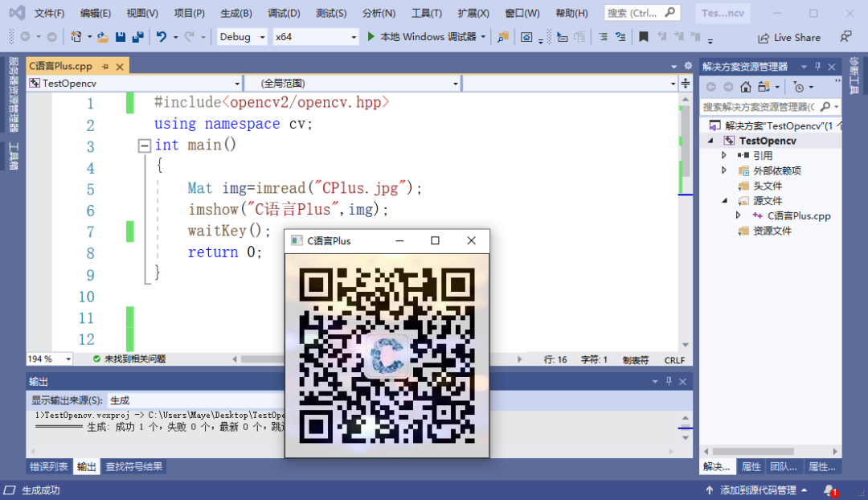Switch to the 团队... tab
The width and height of the screenshot is (868, 500).
tap(784, 467)
